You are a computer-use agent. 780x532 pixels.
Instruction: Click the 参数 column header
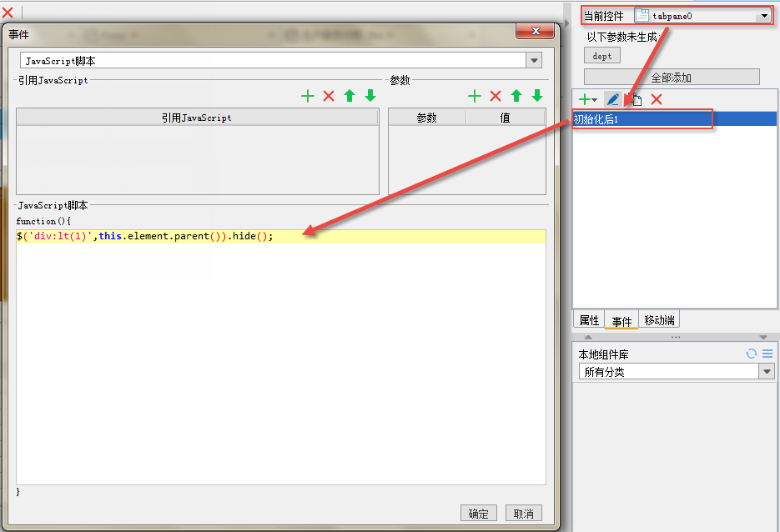(427, 118)
